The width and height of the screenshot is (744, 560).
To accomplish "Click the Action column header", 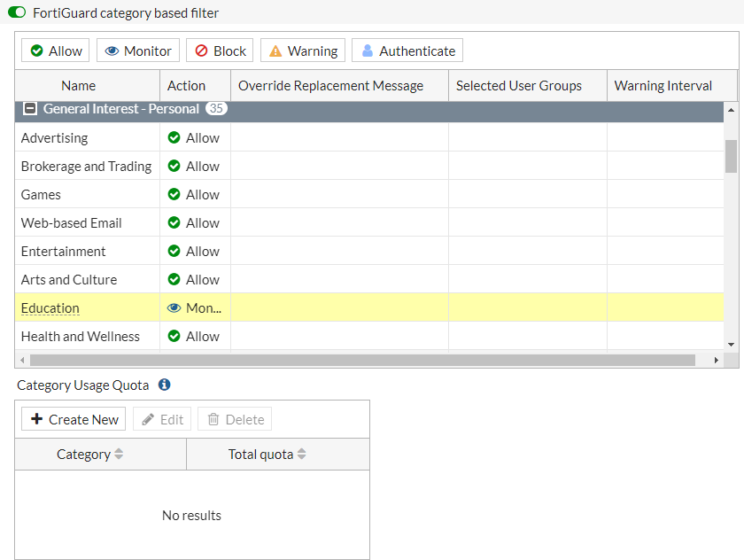I will 196,85.
